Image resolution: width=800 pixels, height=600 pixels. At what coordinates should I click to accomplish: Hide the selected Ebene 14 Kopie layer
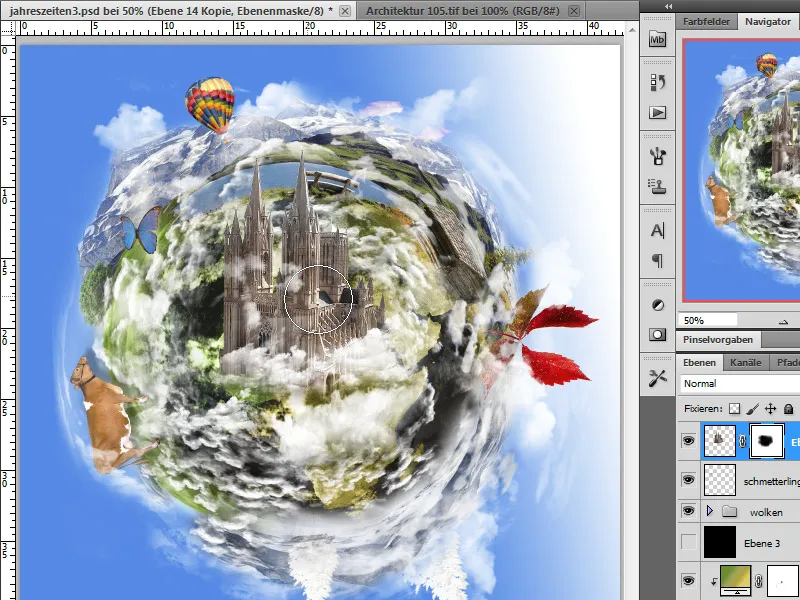click(x=688, y=441)
